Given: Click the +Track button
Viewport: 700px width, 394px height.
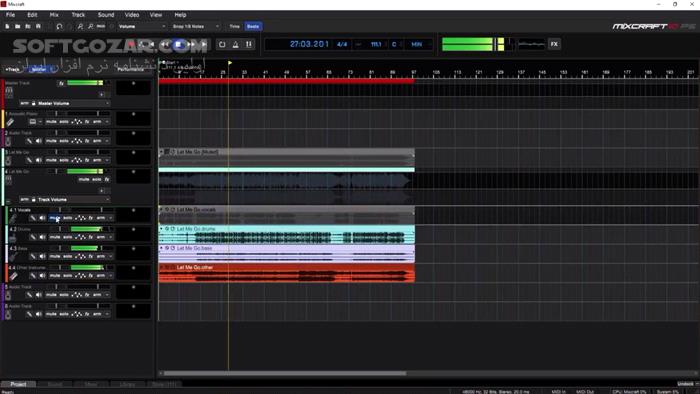Looking at the screenshot, I should click(x=13, y=70).
